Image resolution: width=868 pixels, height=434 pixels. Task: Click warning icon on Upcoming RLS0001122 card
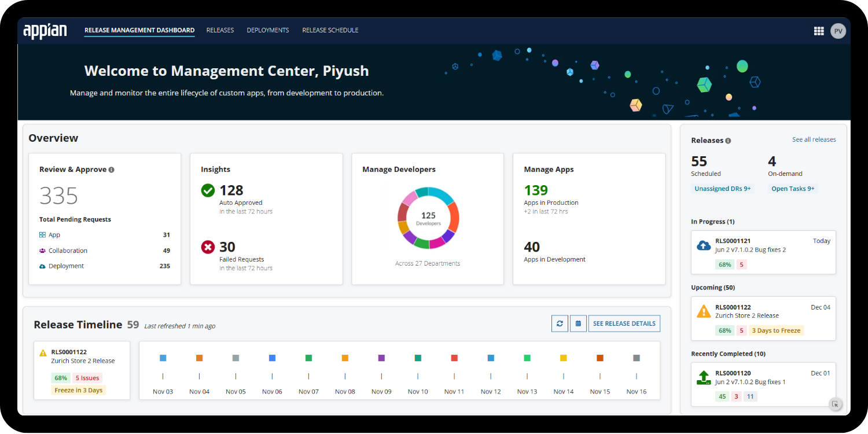(704, 311)
